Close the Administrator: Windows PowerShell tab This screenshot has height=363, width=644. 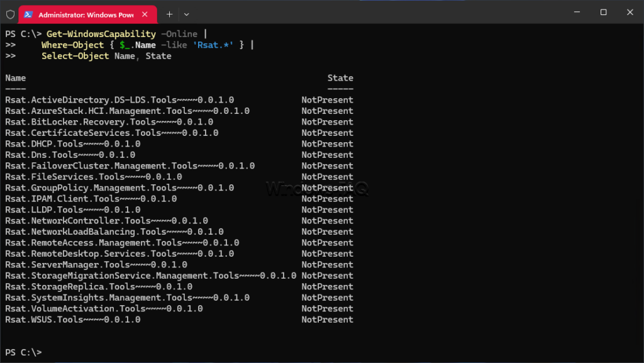(x=145, y=14)
